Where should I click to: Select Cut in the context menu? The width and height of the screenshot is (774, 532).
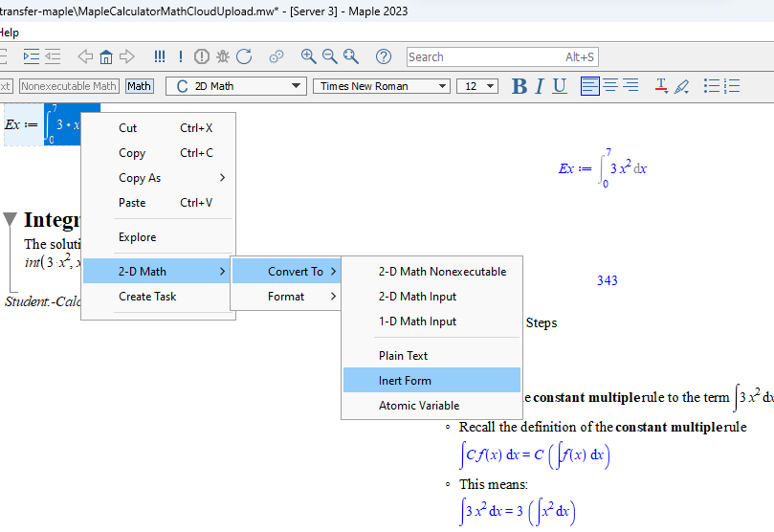[x=158, y=128]
